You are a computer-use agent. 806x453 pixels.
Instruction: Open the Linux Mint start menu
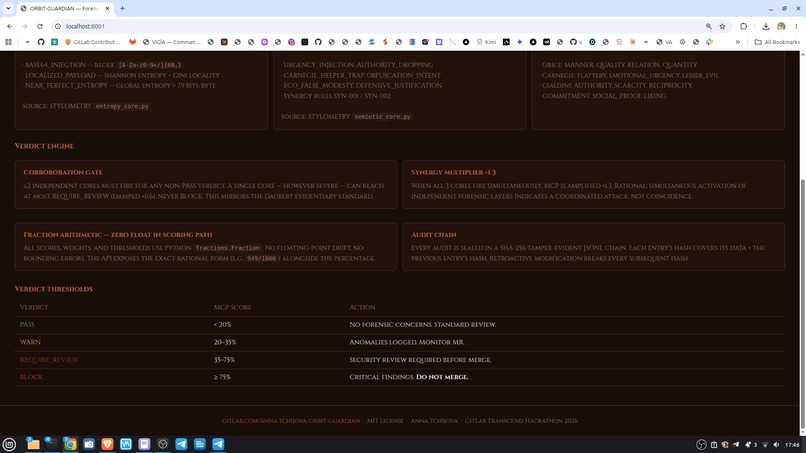pos(9,444)
